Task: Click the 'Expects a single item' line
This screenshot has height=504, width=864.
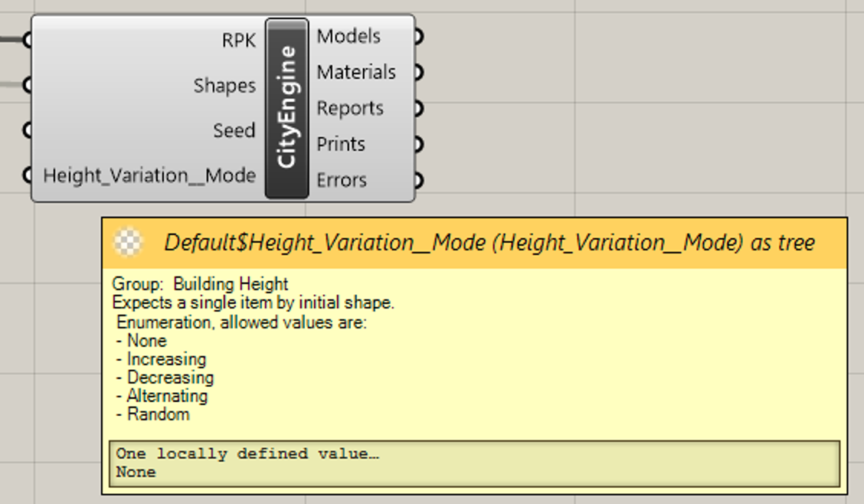Action: tap(253, 303)
